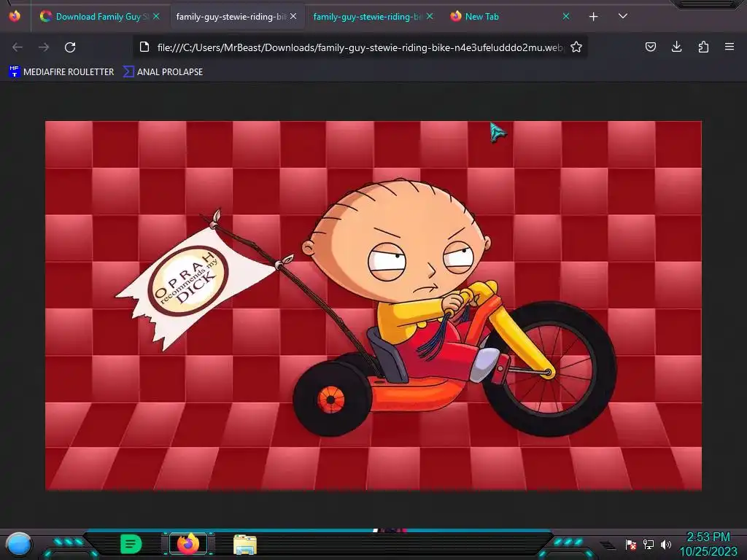
Task: Reload the current page
Action: pyautogui.click(x=70, y=47)
